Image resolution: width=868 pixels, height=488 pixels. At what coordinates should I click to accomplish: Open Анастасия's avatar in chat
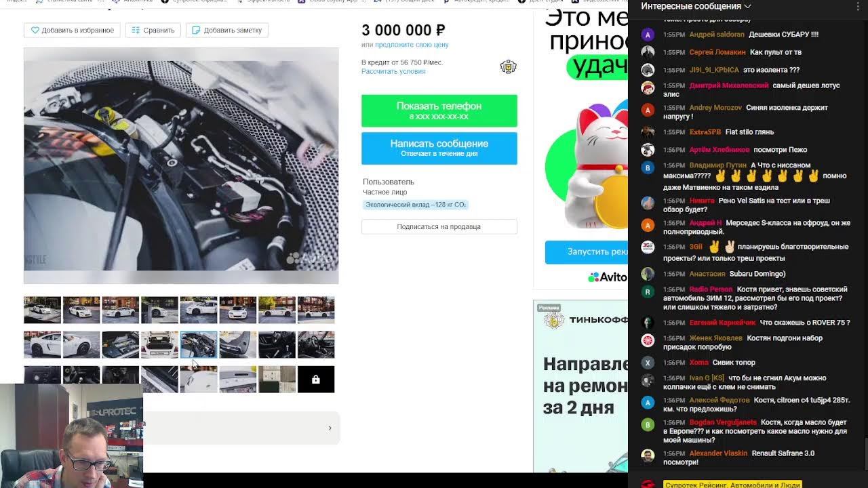(x=648, y=274)
